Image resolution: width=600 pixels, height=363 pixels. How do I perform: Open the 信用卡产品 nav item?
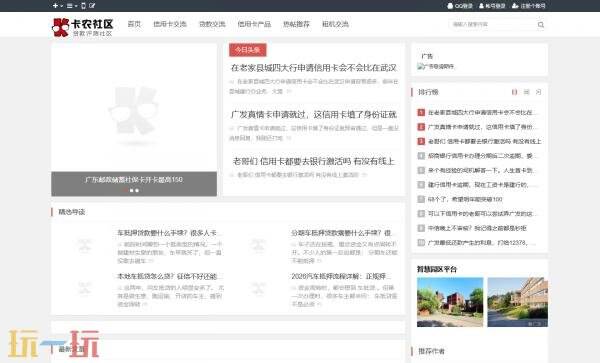click(254, 24)
